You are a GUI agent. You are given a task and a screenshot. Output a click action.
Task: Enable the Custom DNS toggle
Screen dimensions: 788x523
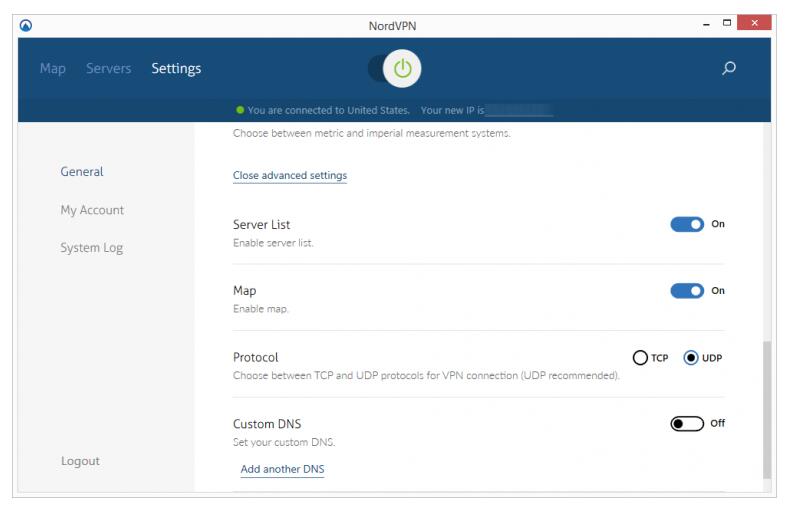(687, 424)
